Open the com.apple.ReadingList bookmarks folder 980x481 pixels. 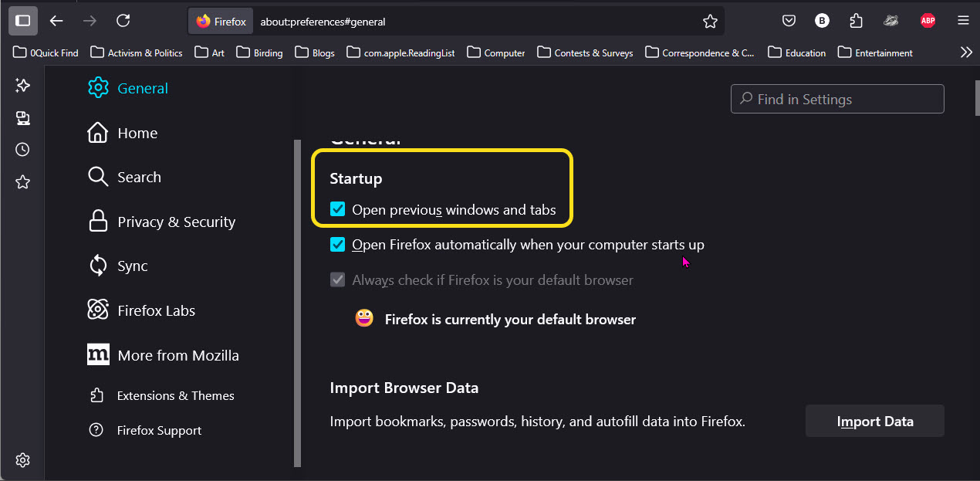401,53
